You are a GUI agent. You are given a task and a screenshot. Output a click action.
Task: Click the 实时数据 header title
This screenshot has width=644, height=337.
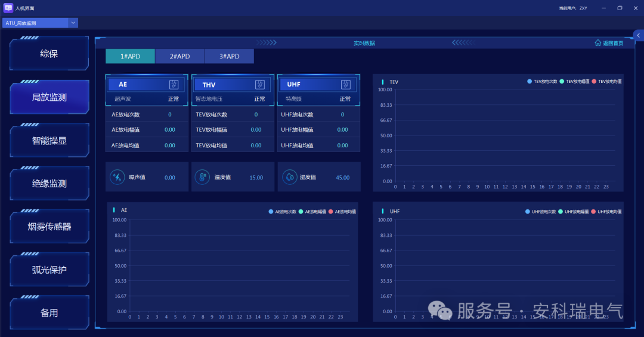(364, 43)
